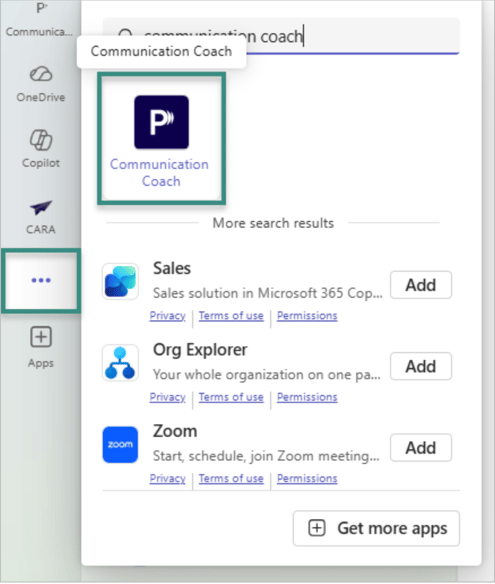495x584 pixels.
Task: Open Privacy link for Sales
Action: [x=167, y=315]
